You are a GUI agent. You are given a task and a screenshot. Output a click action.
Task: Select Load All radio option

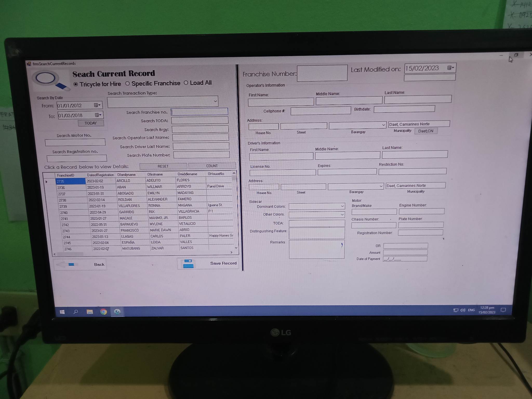[x=186, y=83]
